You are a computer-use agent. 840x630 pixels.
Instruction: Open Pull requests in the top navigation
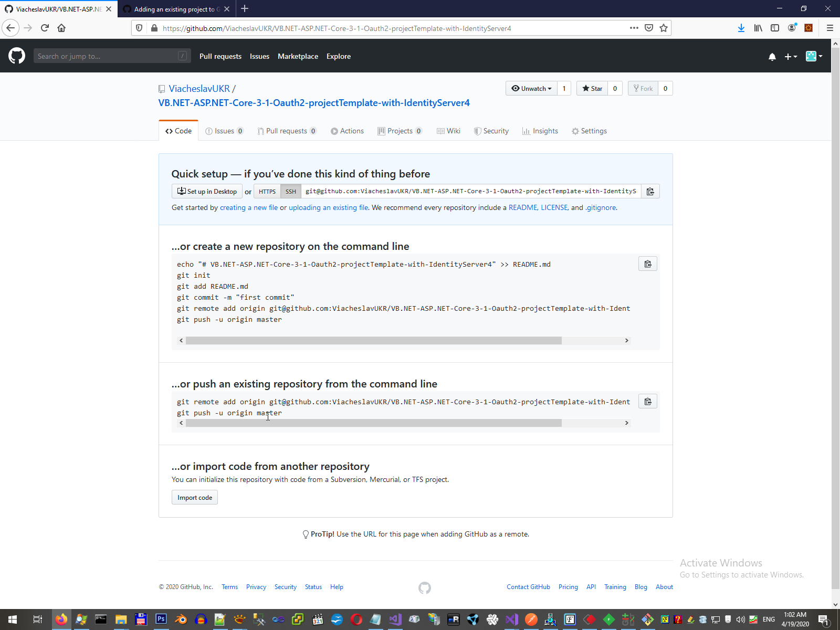(x=220, y=56)
